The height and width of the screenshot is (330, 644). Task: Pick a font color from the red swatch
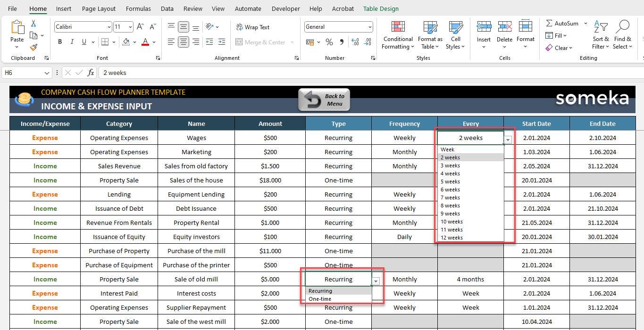point(145,41)
